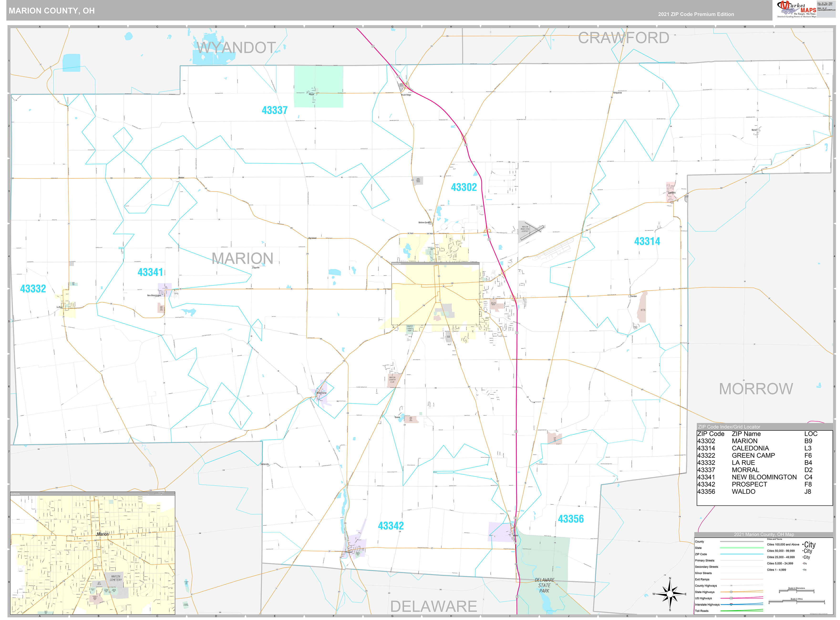Click the 'Exit Ramps' legend entry
Screen dimensions: 840x620
click(x=702, y=579)
